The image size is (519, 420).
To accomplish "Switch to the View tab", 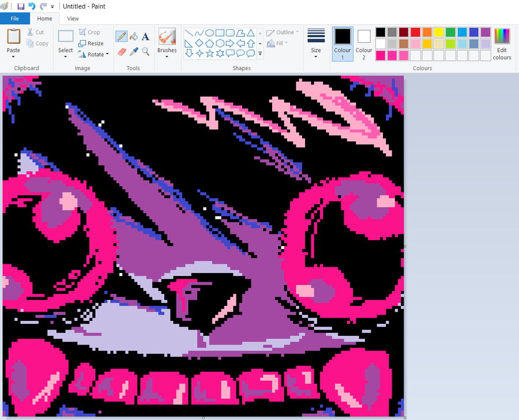I will click(73, 18).
